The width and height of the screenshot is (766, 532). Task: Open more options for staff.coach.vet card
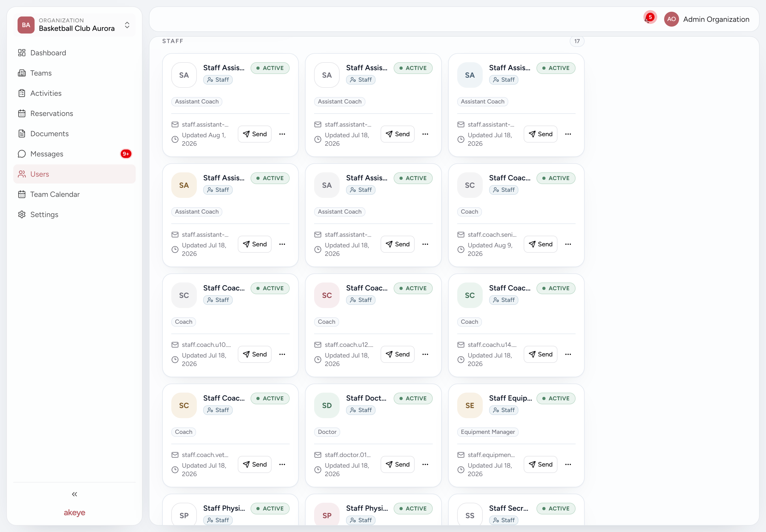point(282,464)
